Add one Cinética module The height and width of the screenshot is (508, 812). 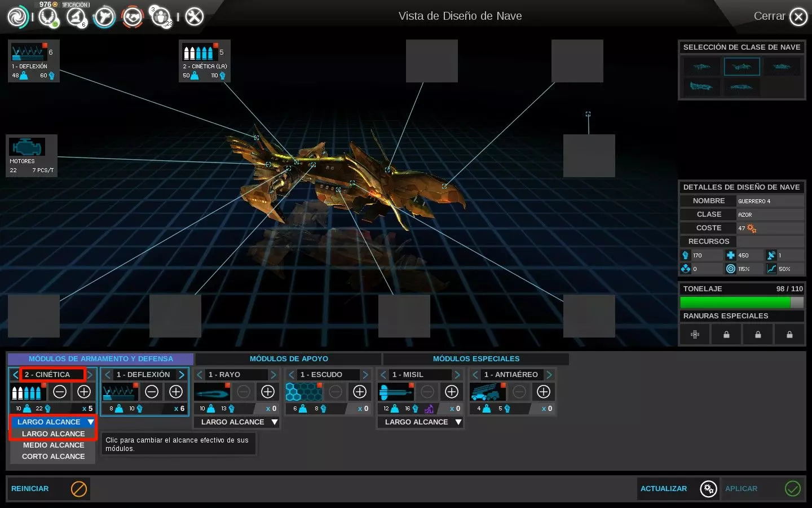(84, 392)
